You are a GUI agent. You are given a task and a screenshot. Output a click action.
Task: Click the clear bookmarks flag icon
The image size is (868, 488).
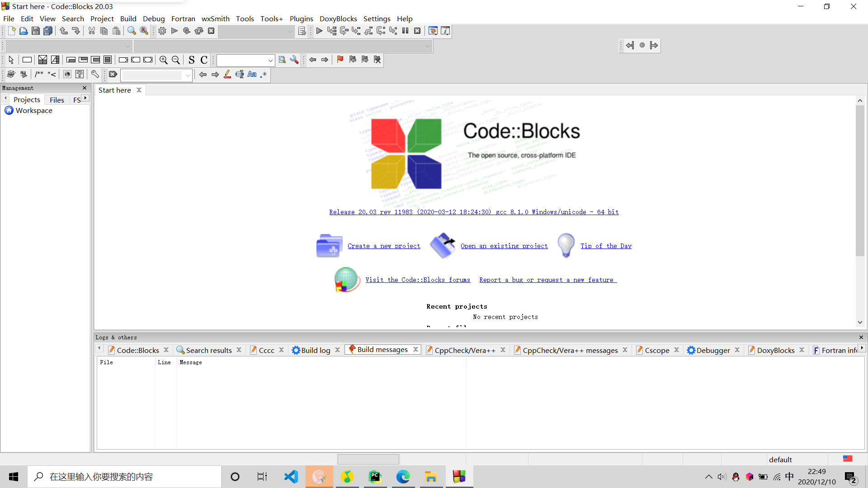377,60
